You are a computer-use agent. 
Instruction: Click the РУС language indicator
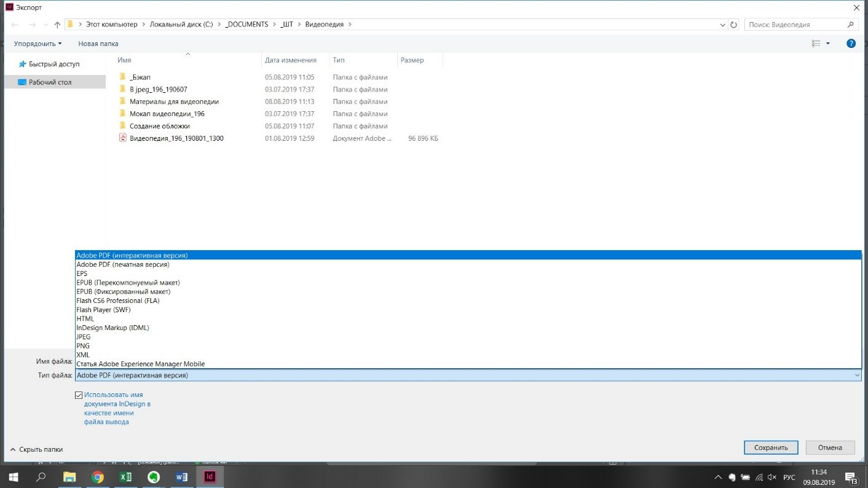coord(789,477)
